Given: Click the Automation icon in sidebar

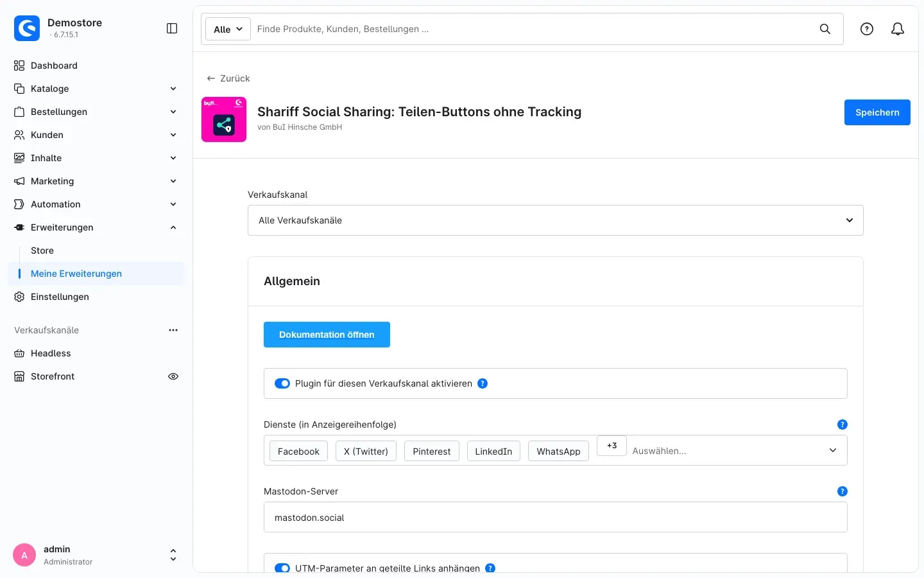Looking at the screenshot, I should [x=19, y=204].
